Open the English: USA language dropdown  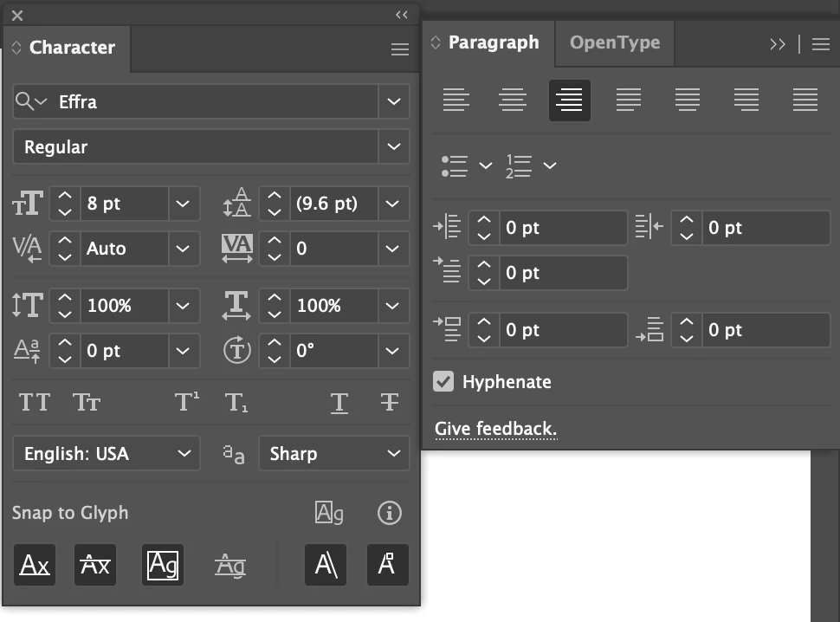[x=106, y=454]
